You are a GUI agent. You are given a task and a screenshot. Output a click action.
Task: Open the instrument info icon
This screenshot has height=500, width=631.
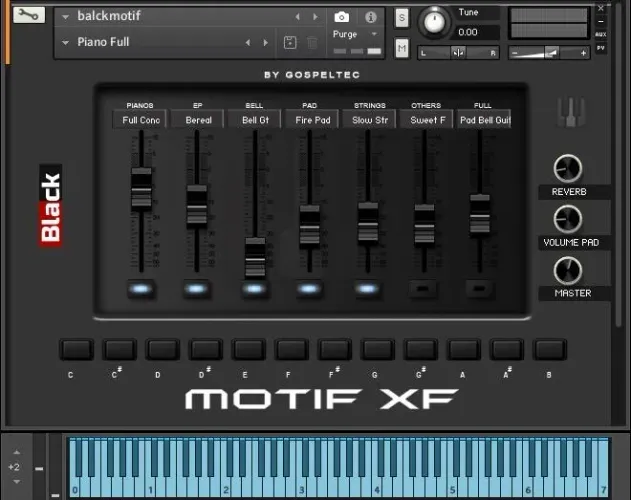click(x=370, y=17)
